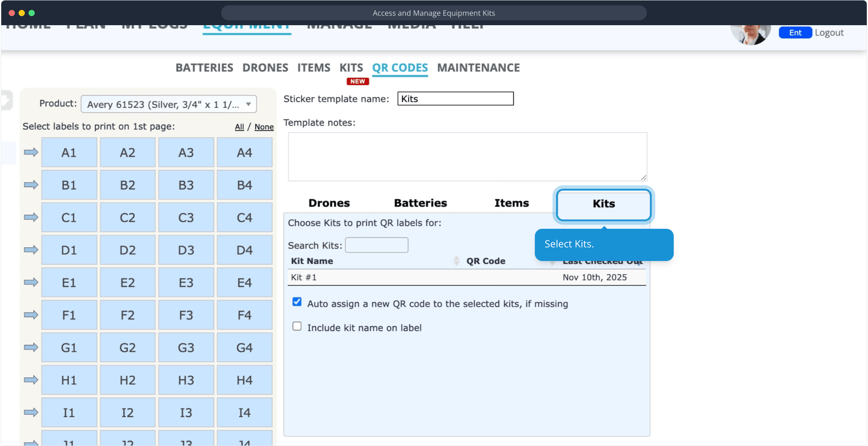Uncheck auto assign new QR code
The width and height of the screenshot is (868, 446).
pos(297,302)
